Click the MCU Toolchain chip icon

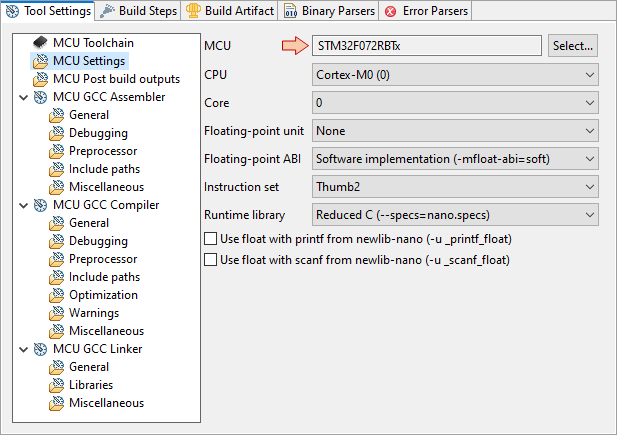click(41, 42)
